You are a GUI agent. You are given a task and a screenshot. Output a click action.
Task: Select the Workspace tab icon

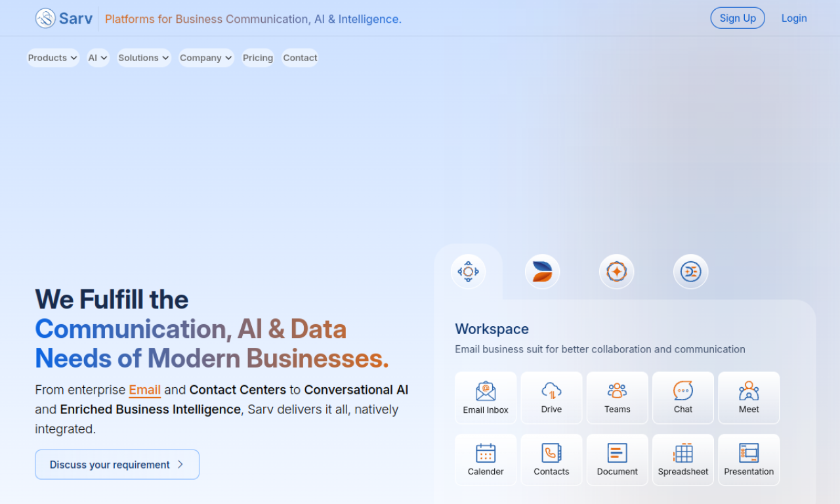pos(469,272)
